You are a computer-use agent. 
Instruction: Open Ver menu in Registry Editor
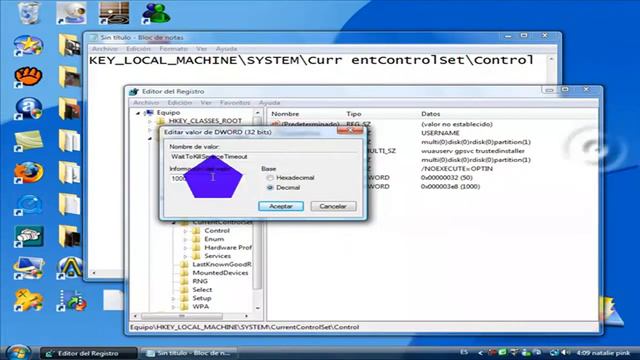pos(206,103)
